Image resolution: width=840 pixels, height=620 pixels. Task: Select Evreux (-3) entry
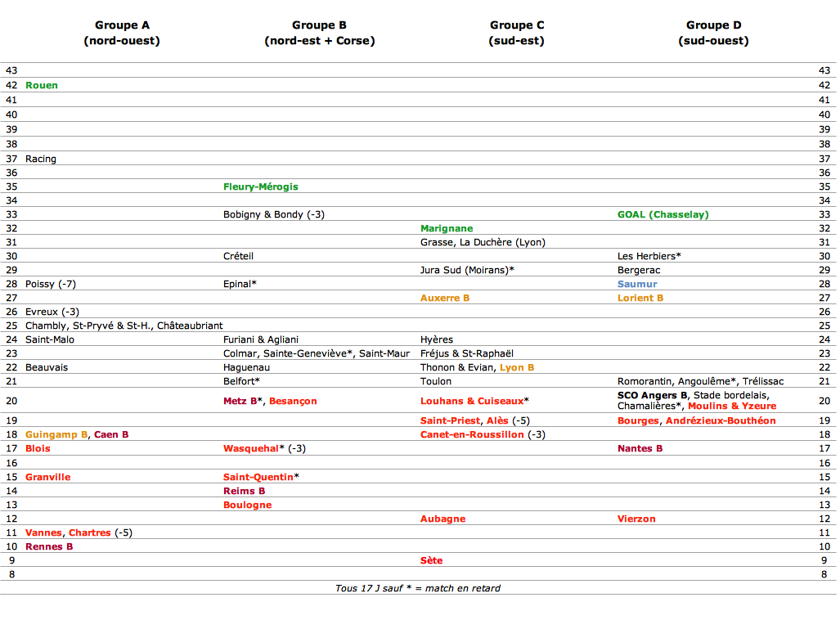[x=52, y=312]
